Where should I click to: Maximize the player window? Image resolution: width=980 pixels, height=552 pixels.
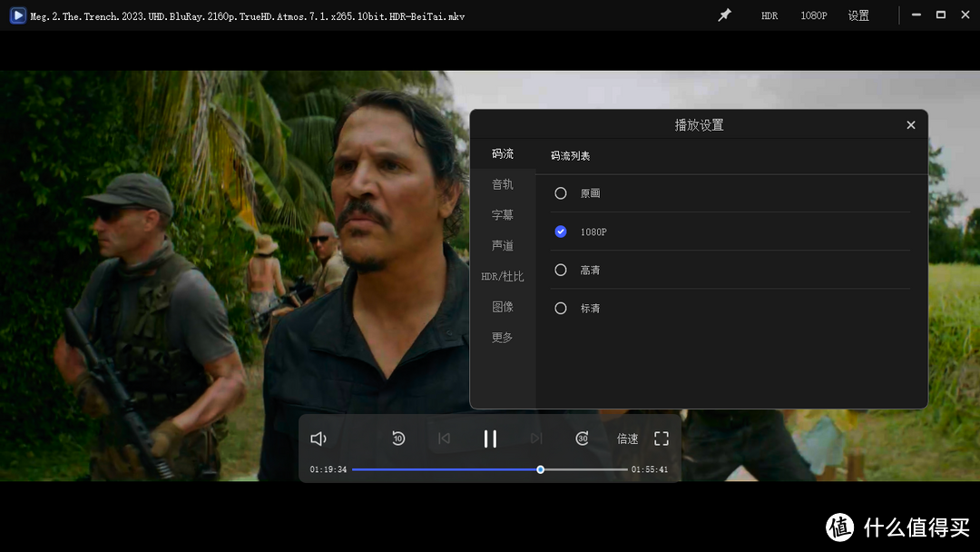(941, 15)
